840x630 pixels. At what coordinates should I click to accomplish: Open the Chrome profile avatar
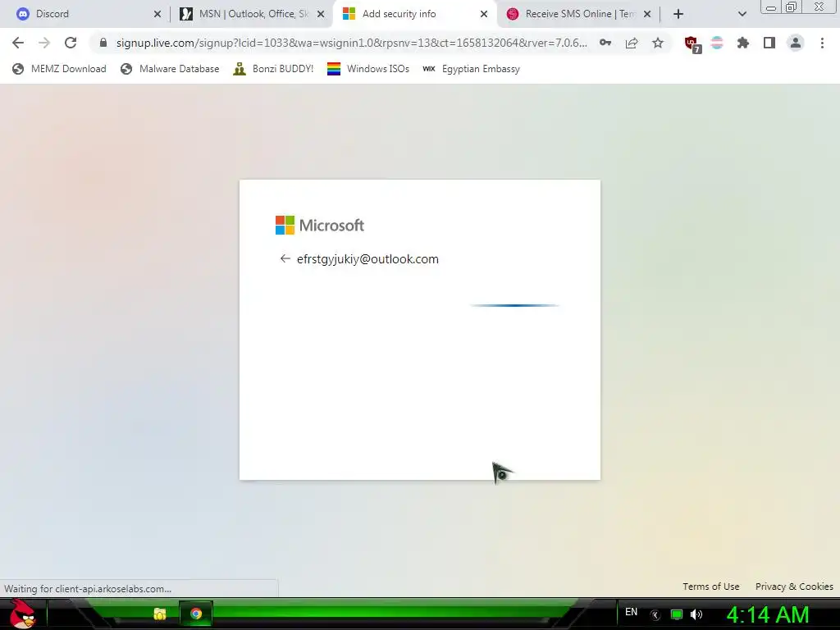click(x=796, y=43)
